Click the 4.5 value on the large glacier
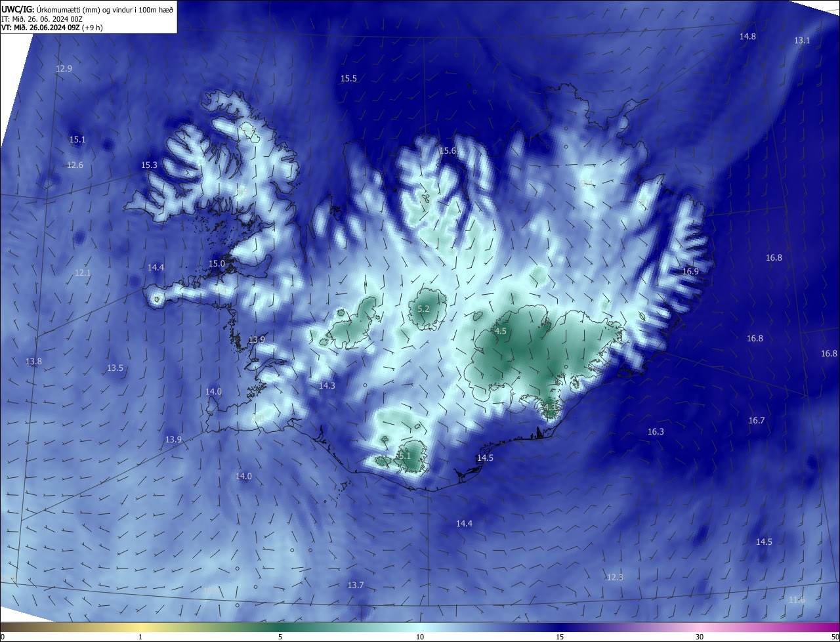The height and width of the screenshot is (642, 840). point(501,332)
